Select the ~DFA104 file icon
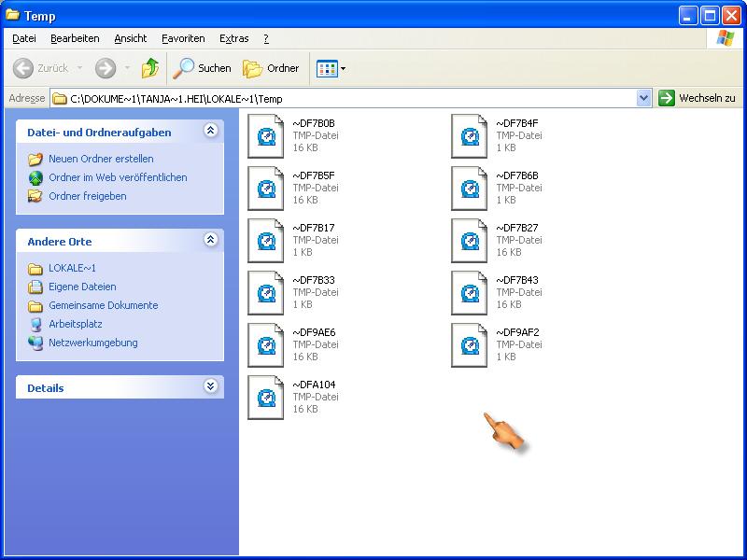The height and width of the screenshot is (560, 747). [266, 397]
